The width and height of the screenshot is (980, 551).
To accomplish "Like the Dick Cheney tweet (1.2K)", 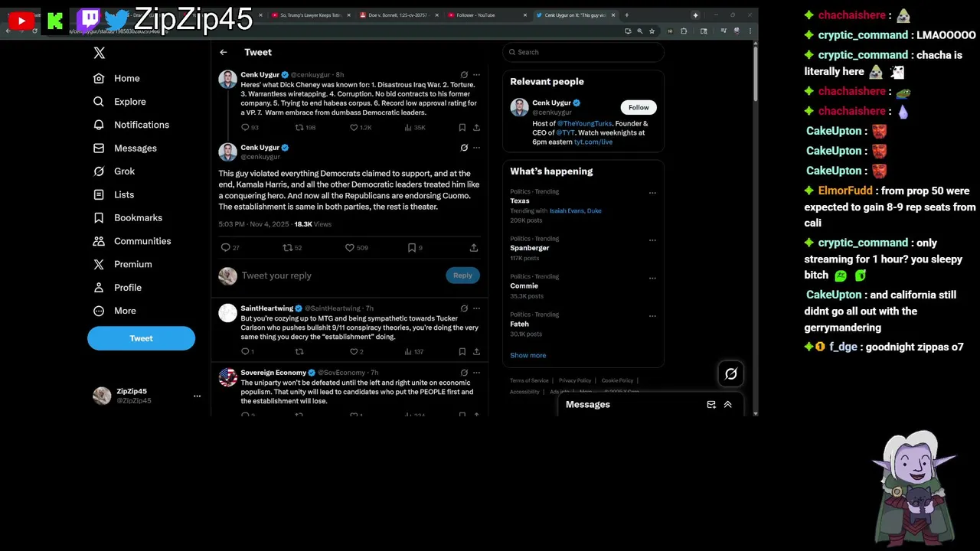I will click(x=360, y=128).
